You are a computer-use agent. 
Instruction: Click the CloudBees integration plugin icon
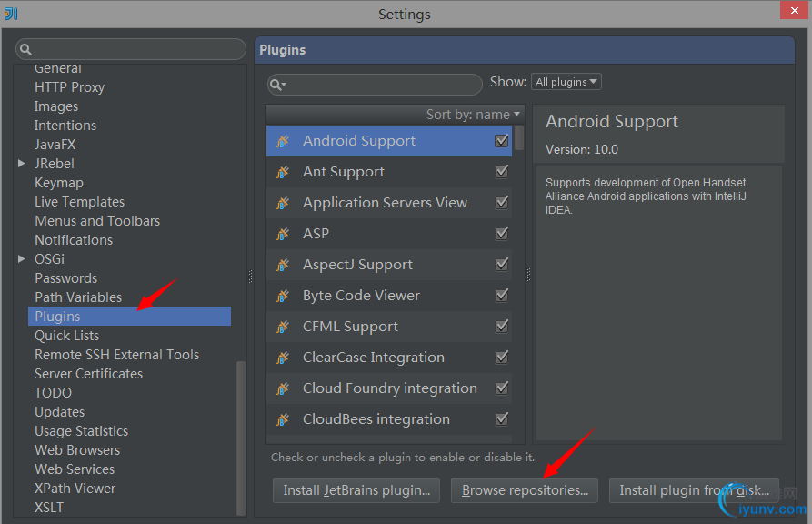tap(283, 419)
